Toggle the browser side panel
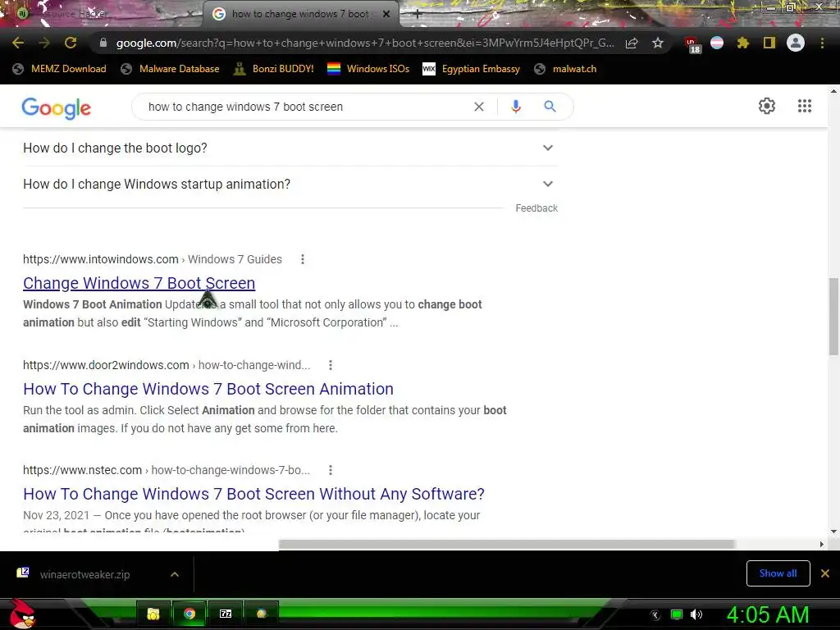This screenshot has width=840, height=630. 769,43
